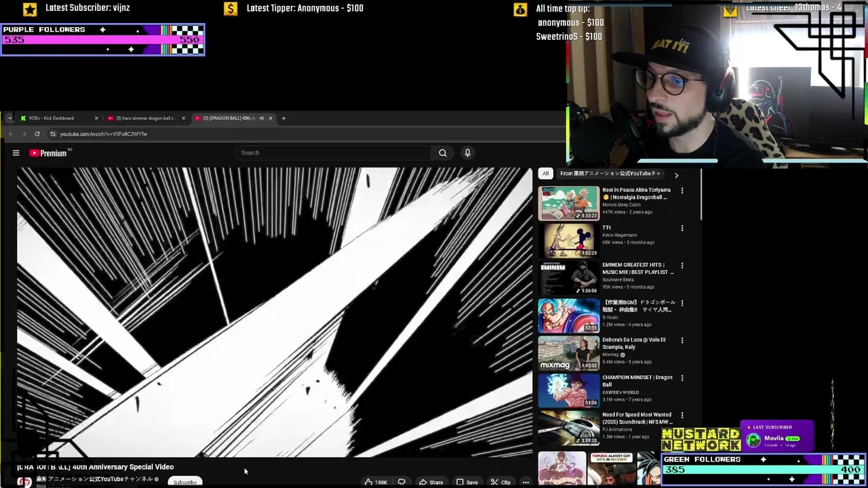Image resolution: width=868 pixels, height=488 pixels.
Task: Select the All filter chip
Action: pos(545,174)
